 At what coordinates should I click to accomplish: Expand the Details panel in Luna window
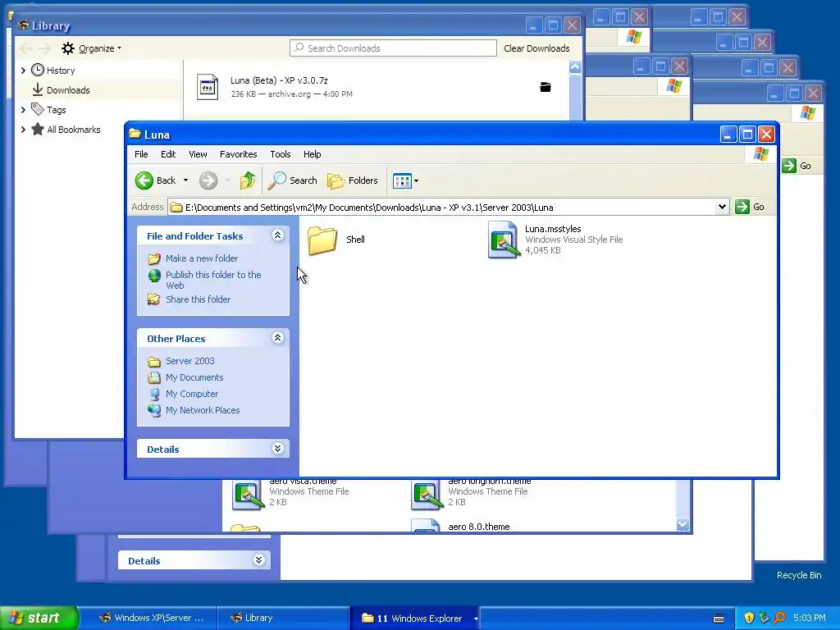coord(277,449)
